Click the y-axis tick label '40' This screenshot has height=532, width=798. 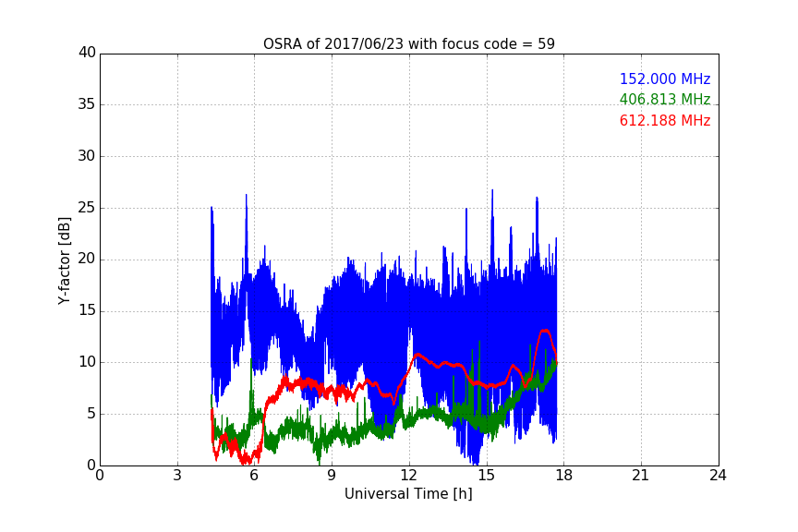(x=87, y=53)
